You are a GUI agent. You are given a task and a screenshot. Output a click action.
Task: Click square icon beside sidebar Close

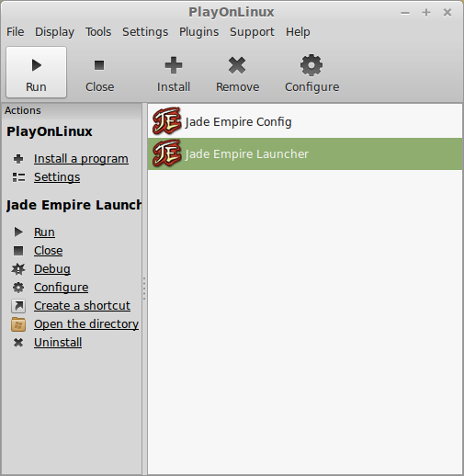(18, 251)
